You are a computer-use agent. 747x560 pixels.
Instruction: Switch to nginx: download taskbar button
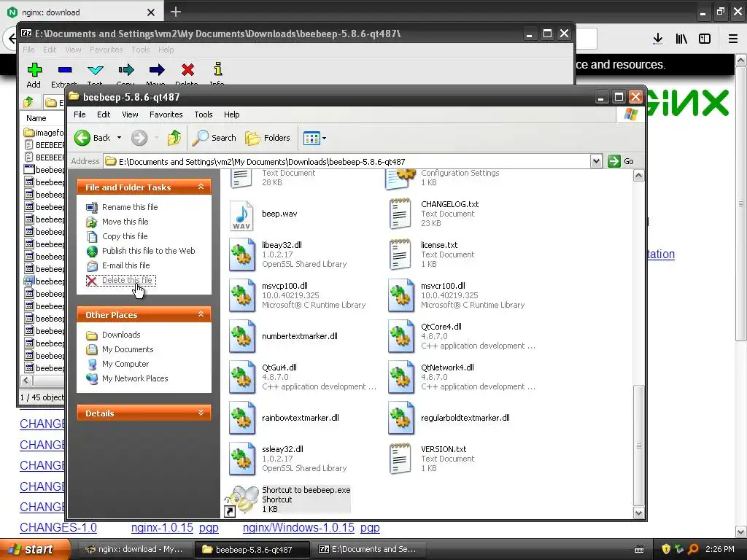click(x=135, y=550)
